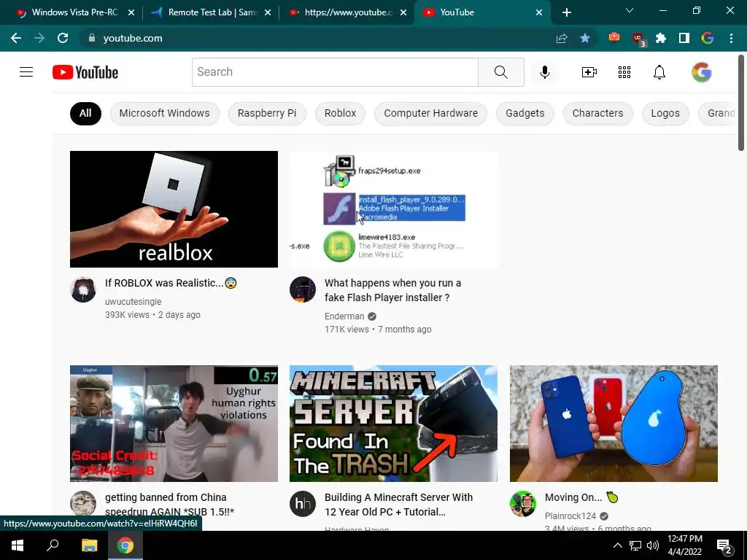Open a new tab with plus button
Screen dimensions: 747x560
566,12
